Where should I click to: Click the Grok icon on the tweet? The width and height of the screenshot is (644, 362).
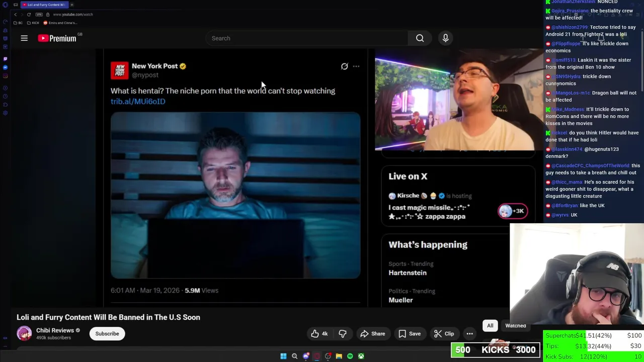(x=344, y=66)
